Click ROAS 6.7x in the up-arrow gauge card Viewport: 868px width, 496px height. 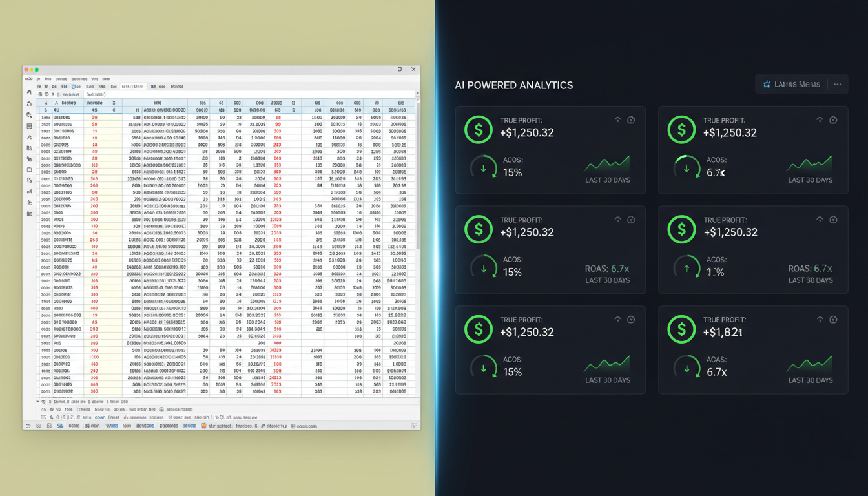click(x=810, y=269)
